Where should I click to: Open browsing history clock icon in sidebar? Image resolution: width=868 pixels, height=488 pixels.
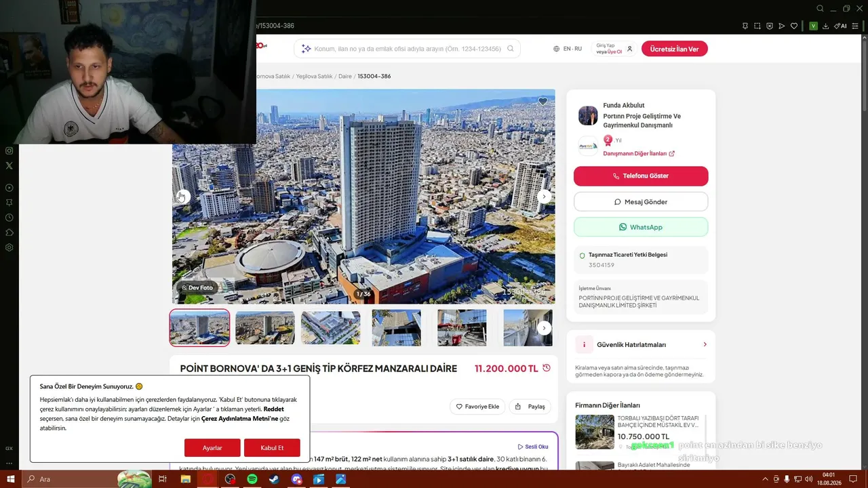pyautogui.click(x=9, y=218)
